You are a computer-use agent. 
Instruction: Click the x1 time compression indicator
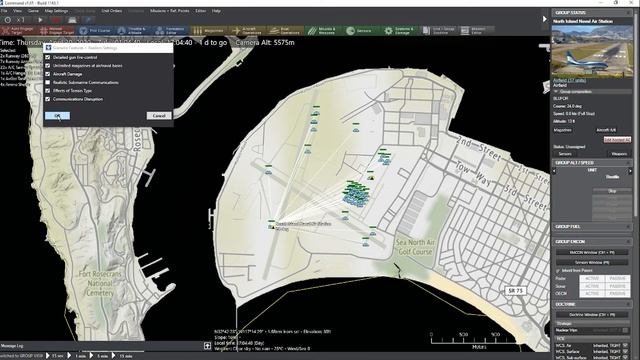point(21,20)
